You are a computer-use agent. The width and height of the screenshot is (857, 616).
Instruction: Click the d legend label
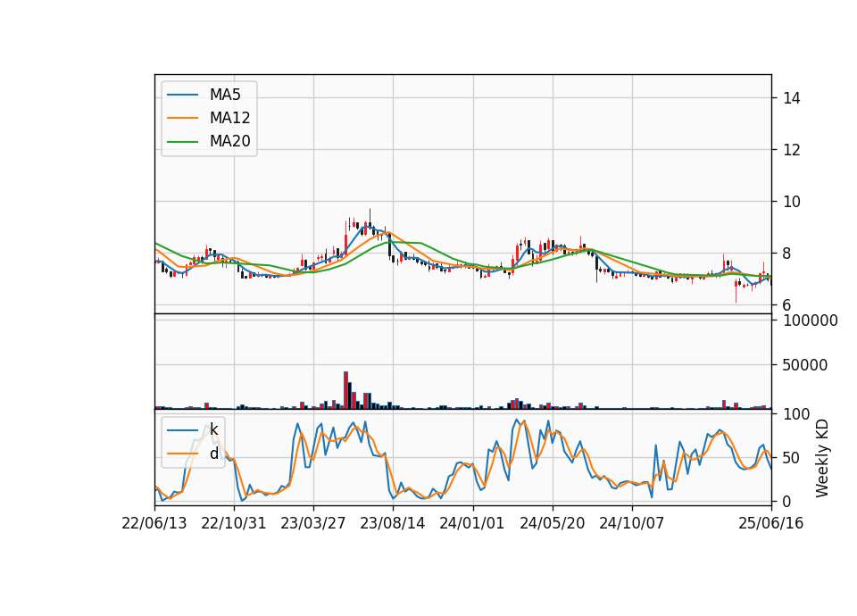214,454
